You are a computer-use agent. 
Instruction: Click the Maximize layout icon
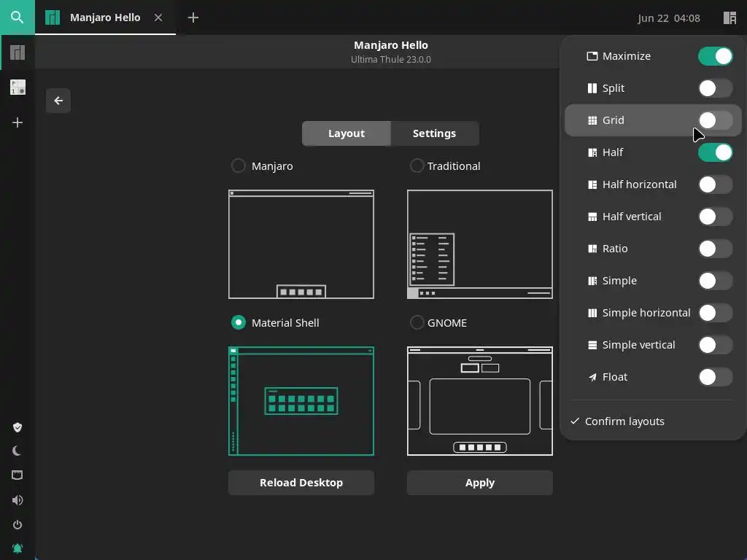592,56
